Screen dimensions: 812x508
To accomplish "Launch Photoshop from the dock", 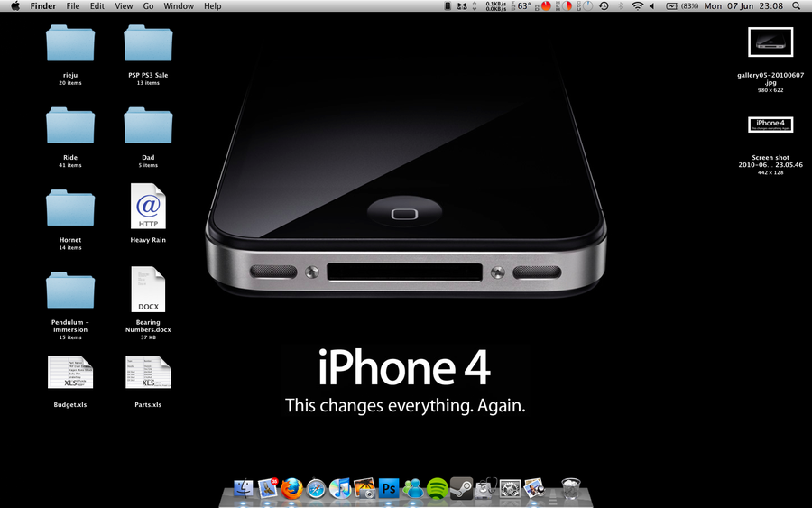I will [x=389, y=488].
